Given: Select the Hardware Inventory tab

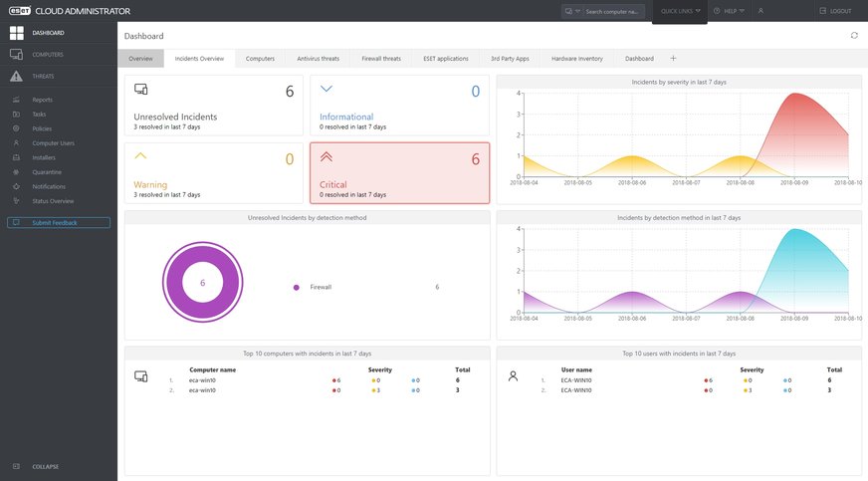Looking at the screenshot, I should [576, 59].
